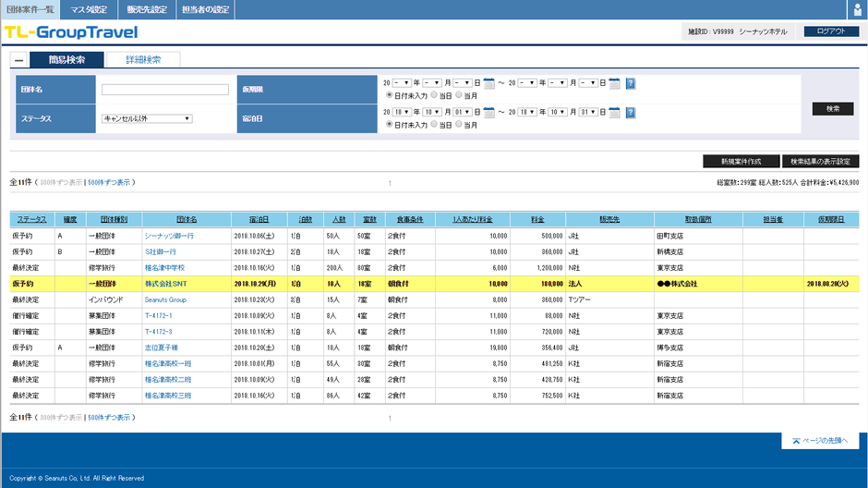The height and width of the screenshot is (488, 868).
Task: Select 当日 radio button for 仮期限
Action: 434,95
